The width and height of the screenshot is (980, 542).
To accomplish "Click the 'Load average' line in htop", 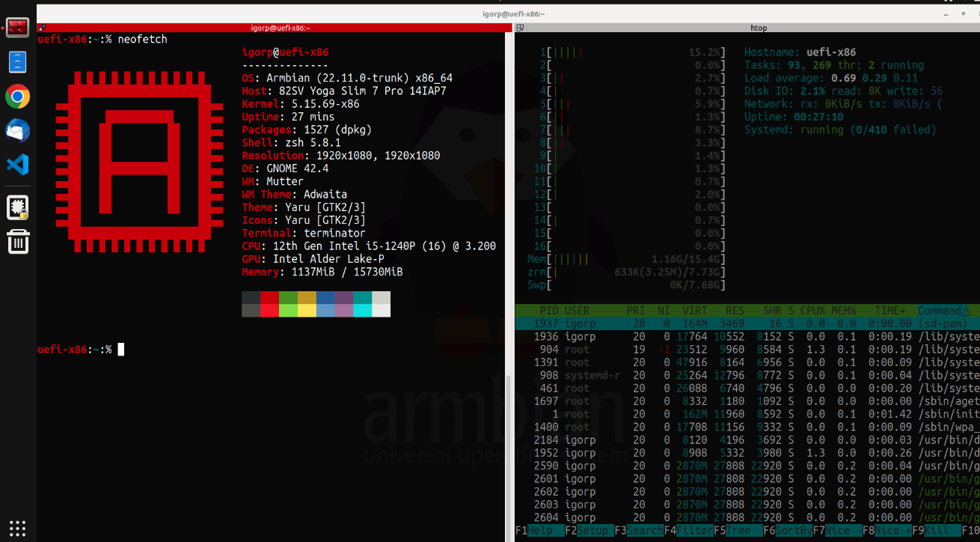I will click(831, 78).
